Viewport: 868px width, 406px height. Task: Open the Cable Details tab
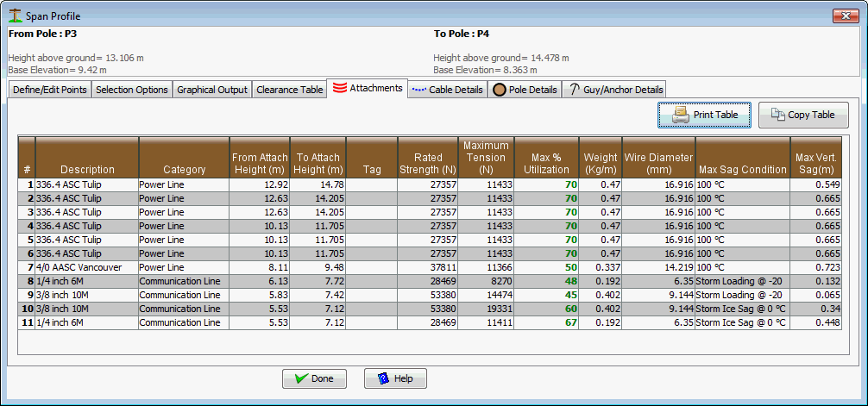[x=448, y=90]
